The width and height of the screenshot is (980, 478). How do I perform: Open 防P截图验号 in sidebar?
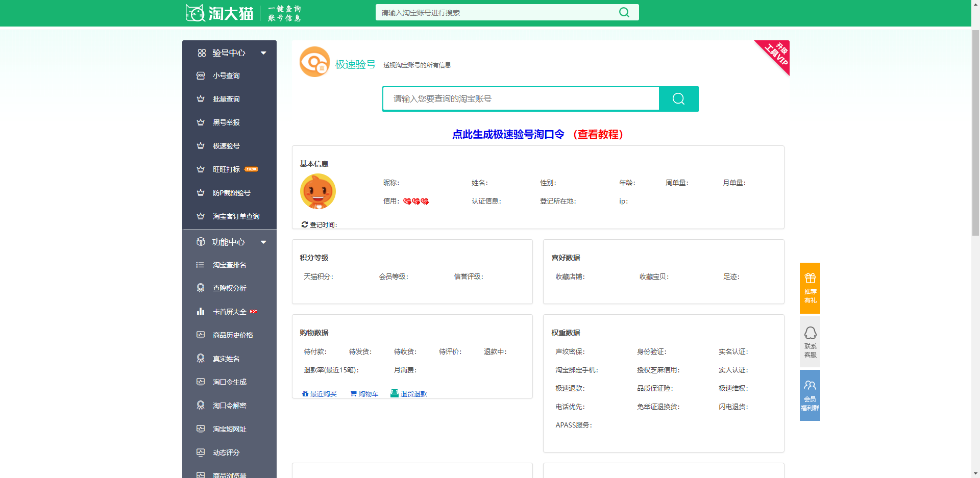point(232,193)
